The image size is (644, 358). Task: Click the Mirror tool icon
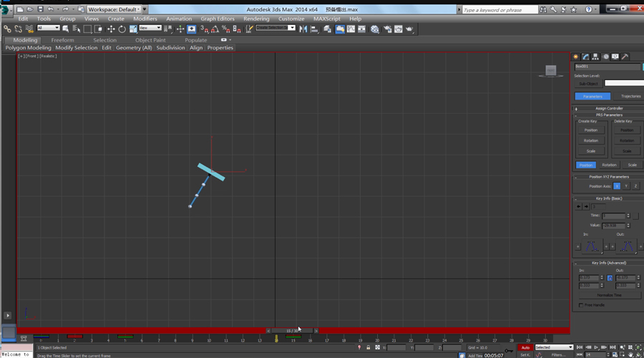click(303, 29)
